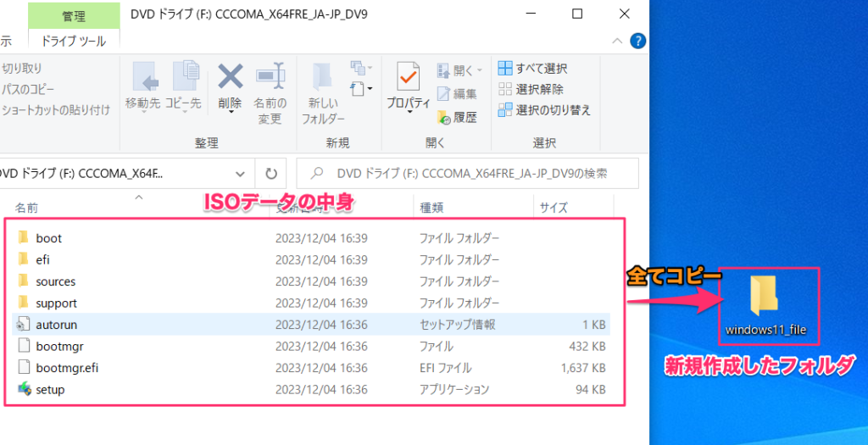The width and height of the screenshot is (868, 445).
Task: Open the Drive Tools (ドライブ ツール) tab
Action: click(x=74, y=42)
